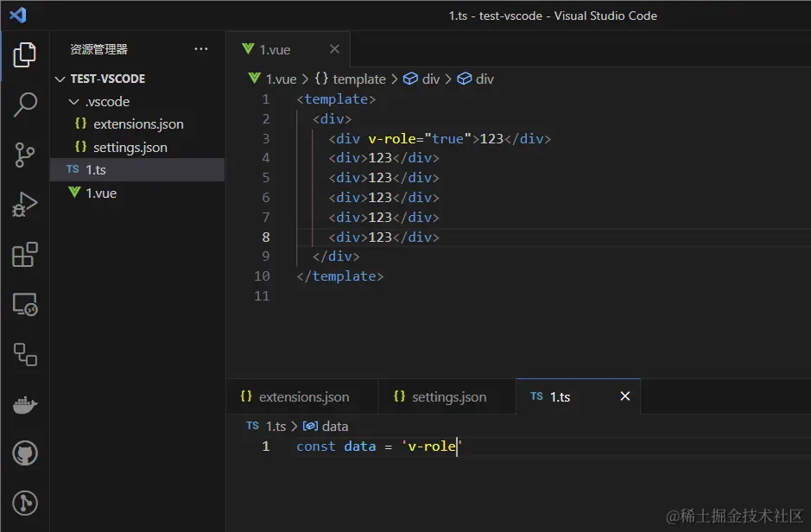Open explorer more actions ellipsis menu

[x=201, y=49]
